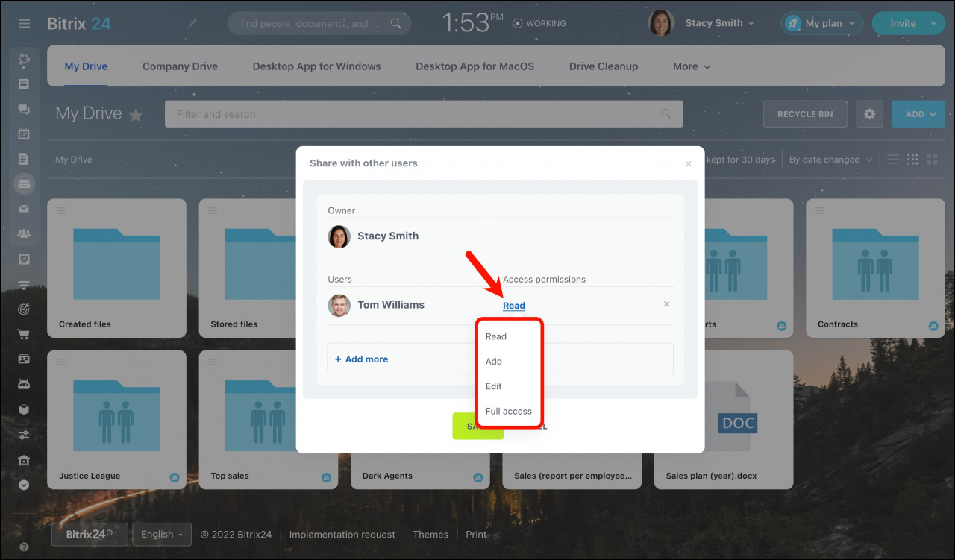Open the ADD dropdown button
Screen dimensions: 955x560
918,114
